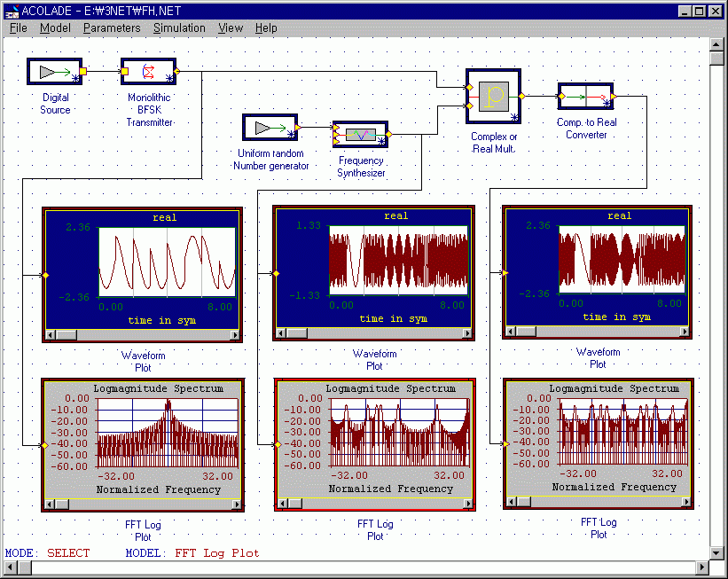Click the 'MODEL: FFT Log Plot' status text
728x579 pixels.
point(192,553)
